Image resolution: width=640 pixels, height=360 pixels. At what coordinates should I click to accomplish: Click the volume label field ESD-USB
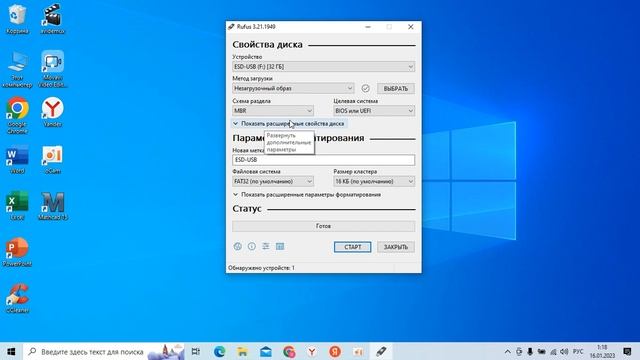(x=324, y=160)
